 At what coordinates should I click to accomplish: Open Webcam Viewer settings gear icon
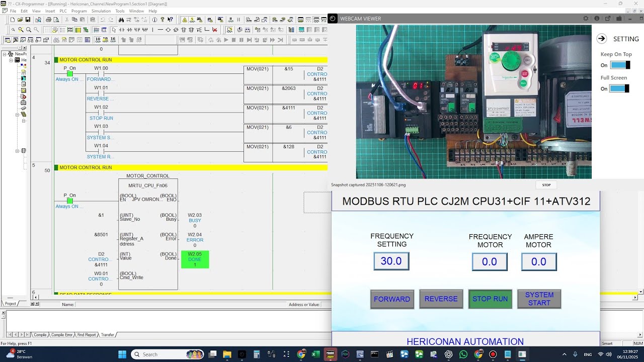pos(586,19)
